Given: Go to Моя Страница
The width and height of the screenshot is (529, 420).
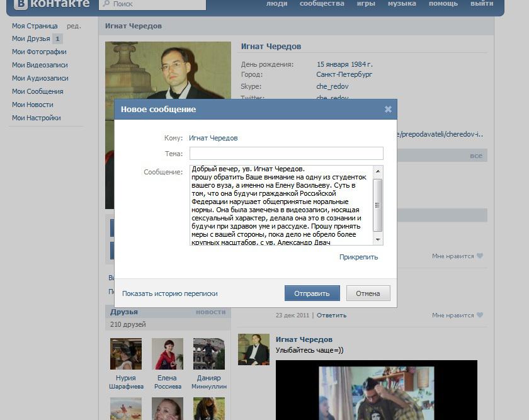Looking at the screenshot, I should click(x=35, y=26).
